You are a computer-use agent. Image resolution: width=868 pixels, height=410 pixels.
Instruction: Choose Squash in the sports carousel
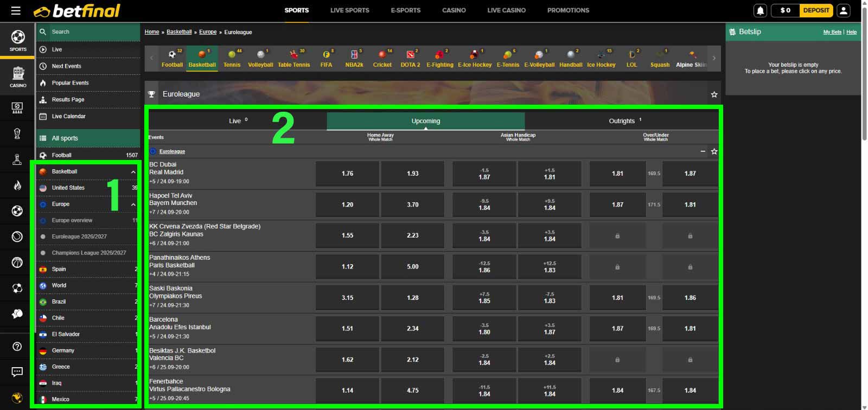coord(660,59)
